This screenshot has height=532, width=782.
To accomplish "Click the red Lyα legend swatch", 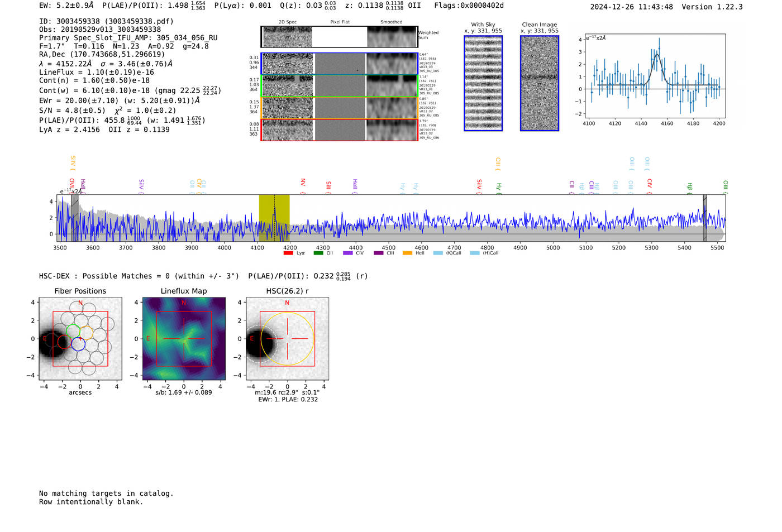I will click(x=288, y=253).
